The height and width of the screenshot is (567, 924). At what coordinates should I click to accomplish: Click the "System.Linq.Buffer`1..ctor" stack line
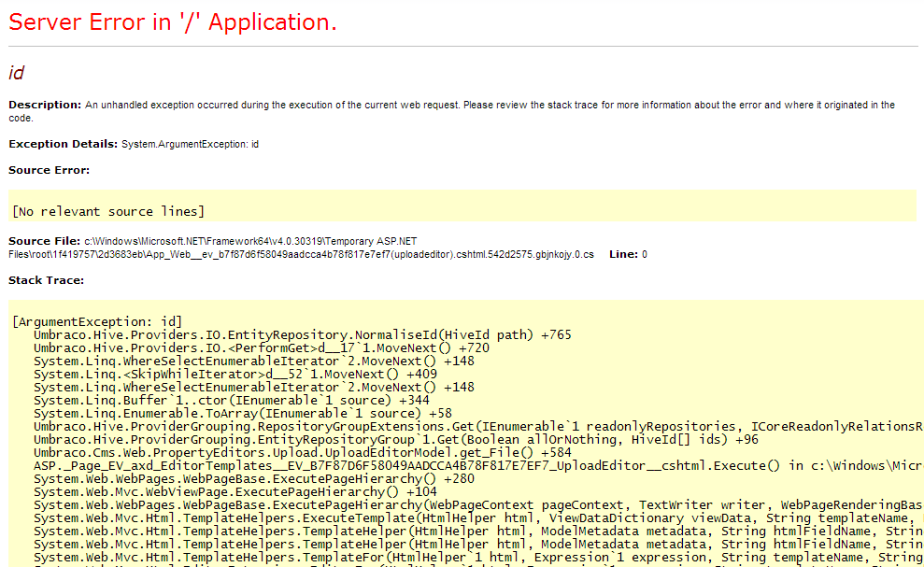click(232, 401)
